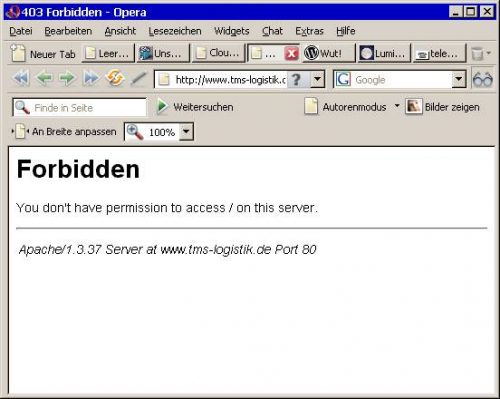Switch to the Clou... tab
The width and height of the screenshot is (500, 399).
coord(218,53)
